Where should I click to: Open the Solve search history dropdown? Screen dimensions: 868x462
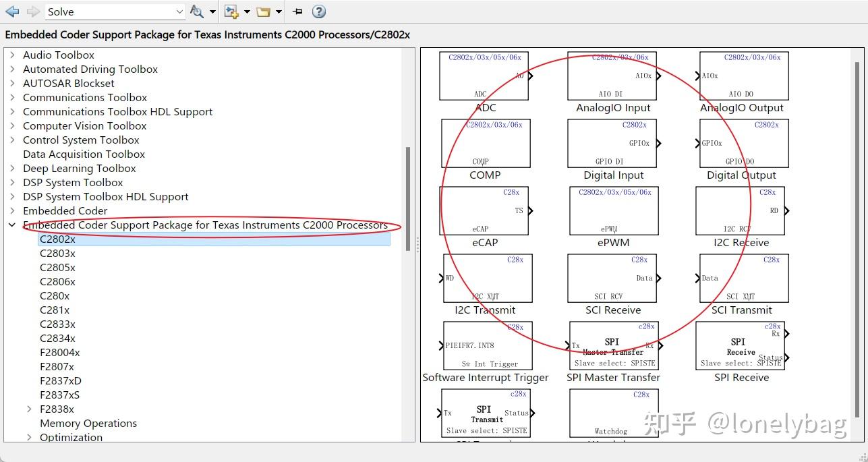coord(178,11)
